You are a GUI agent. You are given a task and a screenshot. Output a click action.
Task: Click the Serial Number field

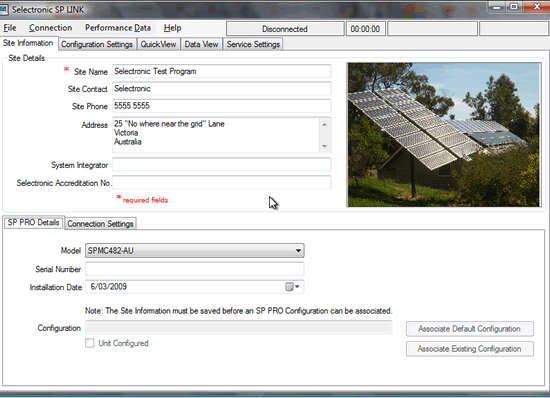(195, 269)
